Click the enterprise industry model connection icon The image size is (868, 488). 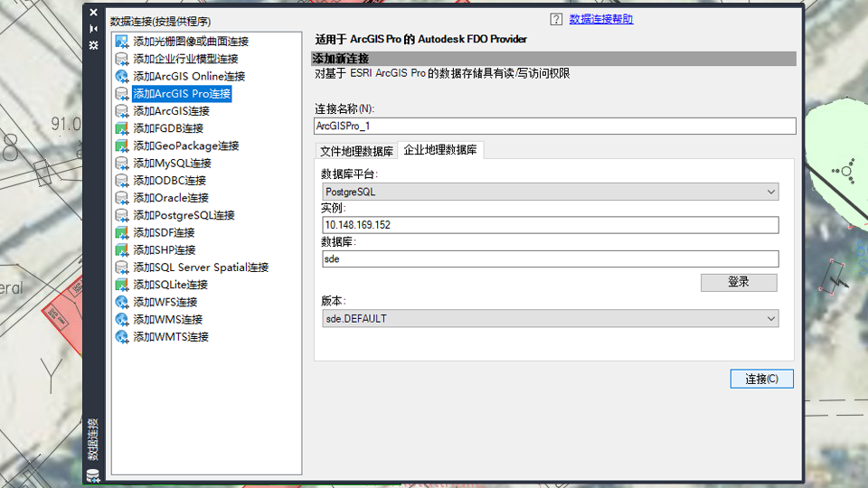pyautogui.click(x=122, y=59)
